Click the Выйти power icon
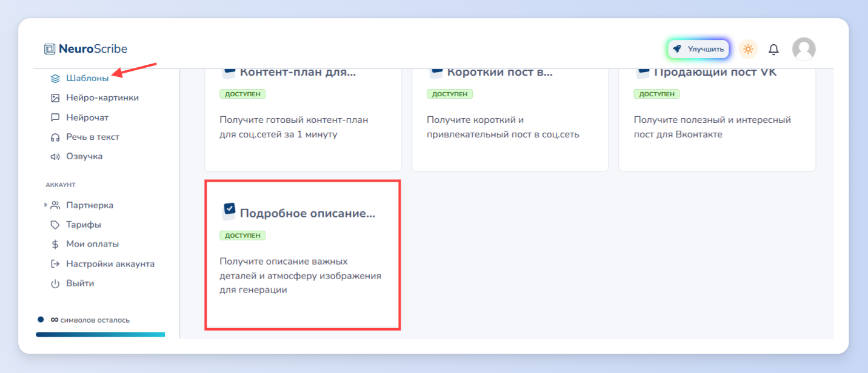The width and height of the screenshot is (868, 373). (x=55, y=283)
